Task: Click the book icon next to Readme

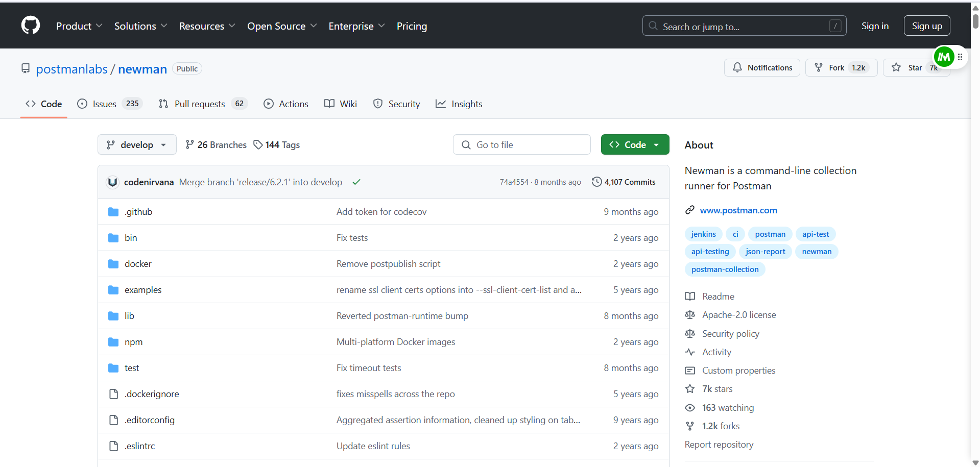Action: click(690, 297)
